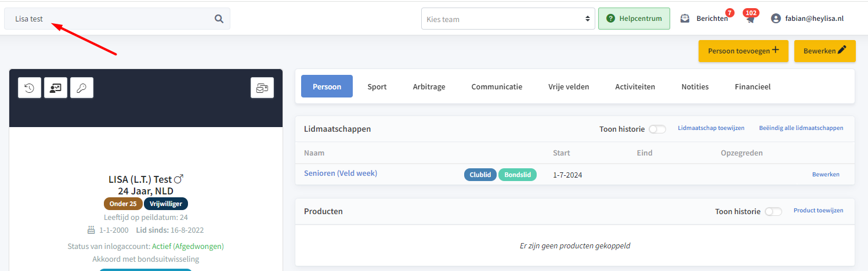Open Senioren (Veld week) membership link
Screen dimensions: 868x271
point(341,173)
